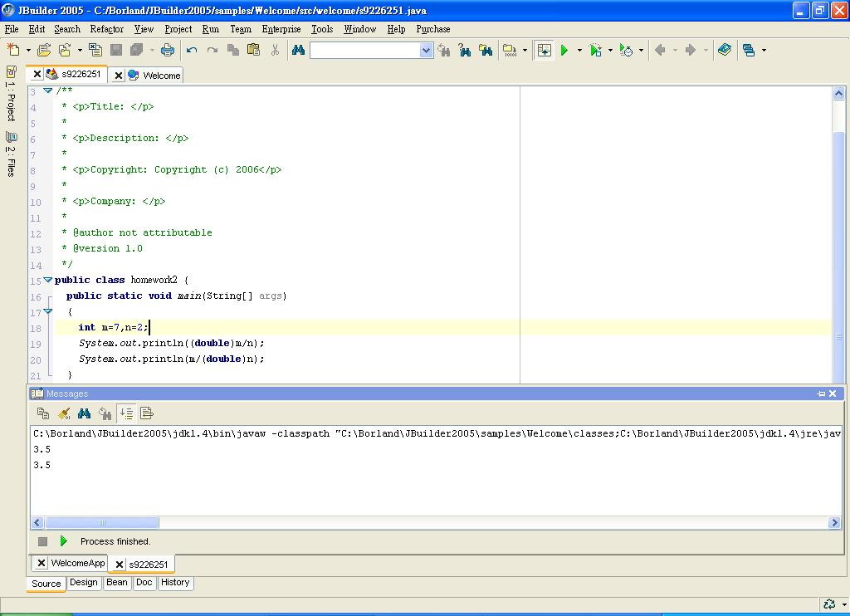Switch to the Design view tab
This screenshot has width=850, height=616.
pyautogui.click(x=84, y=583)
